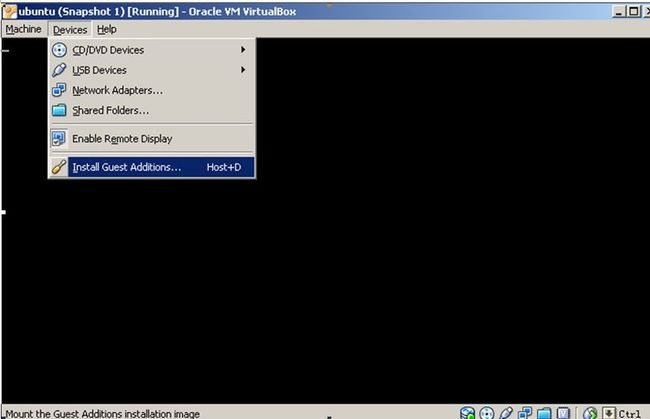Click the CD/DVD disc icon in Devices menu
The height and width of the screenshot is (419, 650).
click(x=59, y=50)
